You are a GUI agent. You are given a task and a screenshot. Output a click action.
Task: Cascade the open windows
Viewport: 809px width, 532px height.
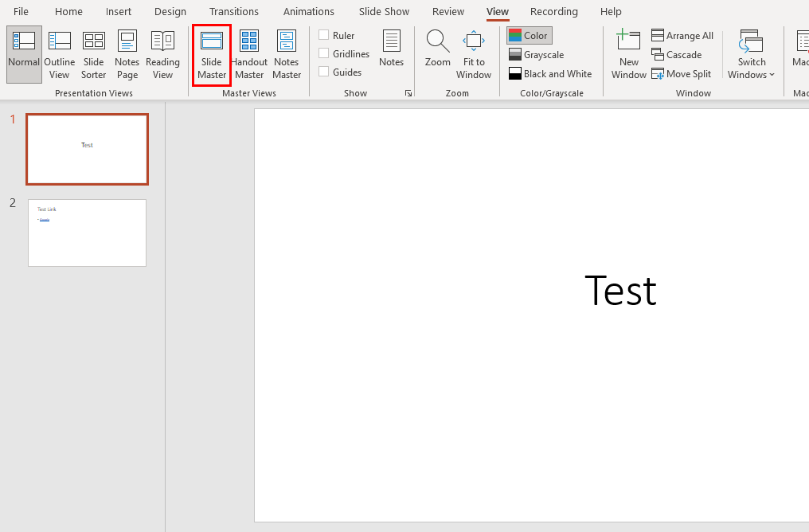pyautogui.click(x=677, y=55)
